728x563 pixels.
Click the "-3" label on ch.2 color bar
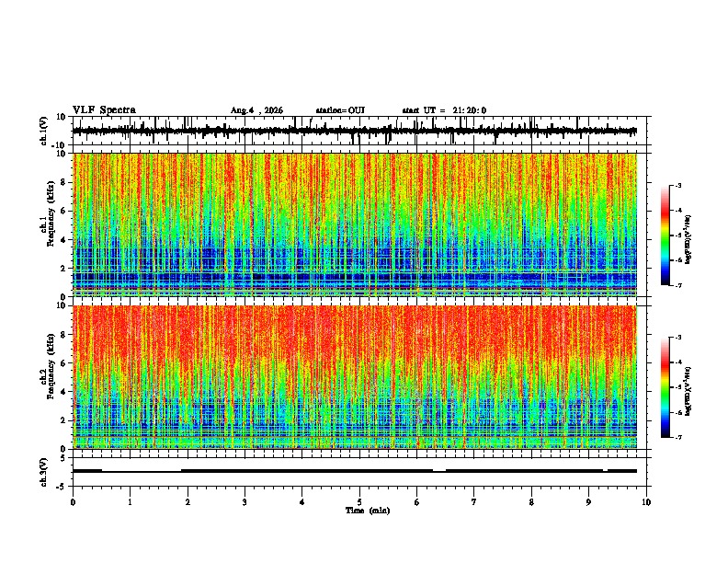click(678, 338)
